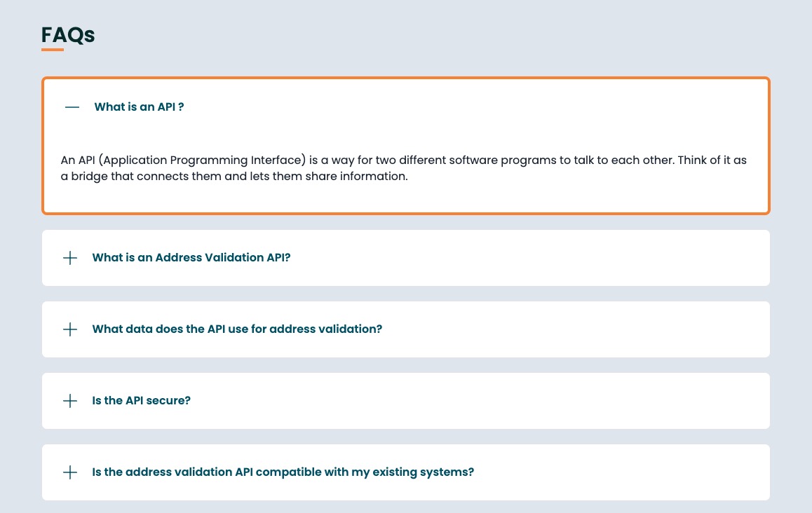
Task: Expand 'What is an Address Validation API?' title
Action: (x=191, y=257)
